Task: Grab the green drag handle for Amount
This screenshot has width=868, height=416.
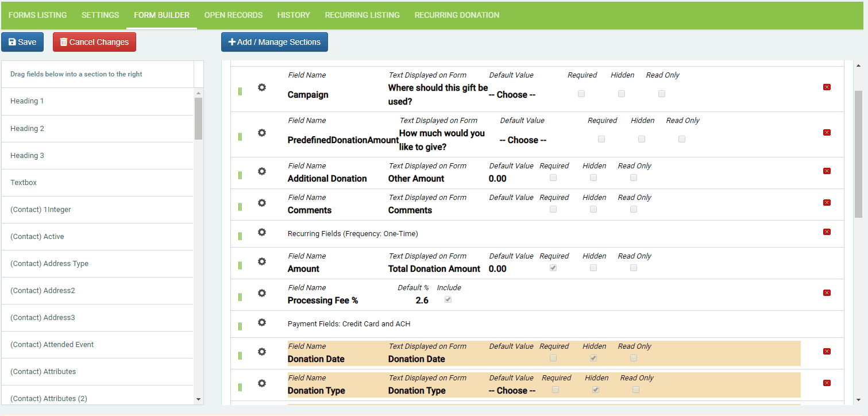Action: [x=240, y=265]
